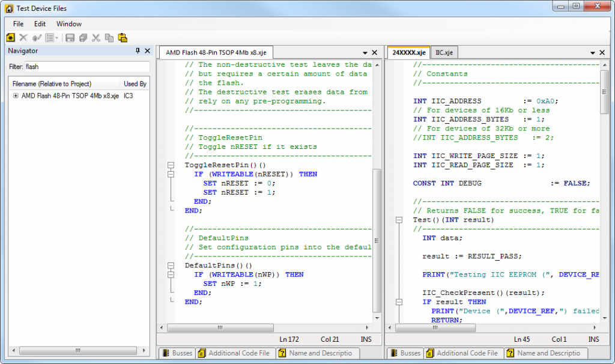Select the Copy icon in the toolbar
This screenshot has height=364, width=615.
(x=108, y=37)
